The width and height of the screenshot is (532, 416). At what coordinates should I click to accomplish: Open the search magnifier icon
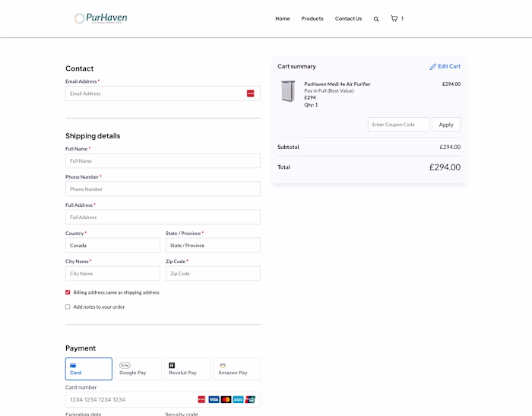(376, 19)
